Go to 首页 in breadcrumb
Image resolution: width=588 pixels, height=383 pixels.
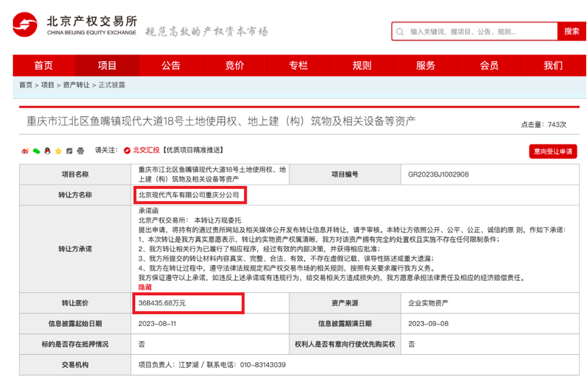[26, 85]
